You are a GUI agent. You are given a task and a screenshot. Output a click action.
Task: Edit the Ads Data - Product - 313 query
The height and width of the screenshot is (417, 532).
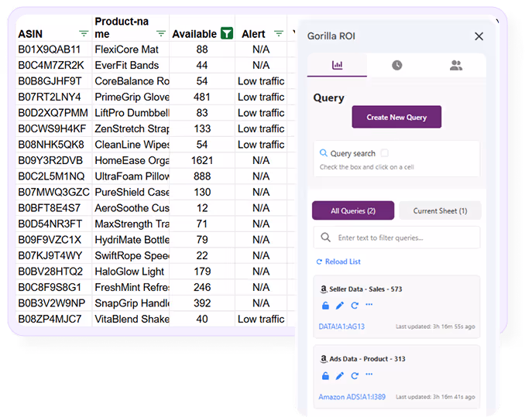coord(340,376)
